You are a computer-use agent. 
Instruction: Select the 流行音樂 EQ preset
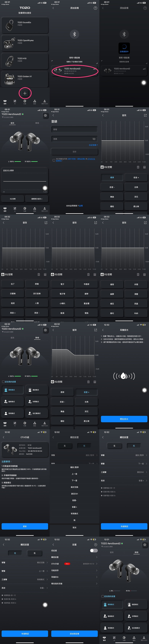pos(37,294)
